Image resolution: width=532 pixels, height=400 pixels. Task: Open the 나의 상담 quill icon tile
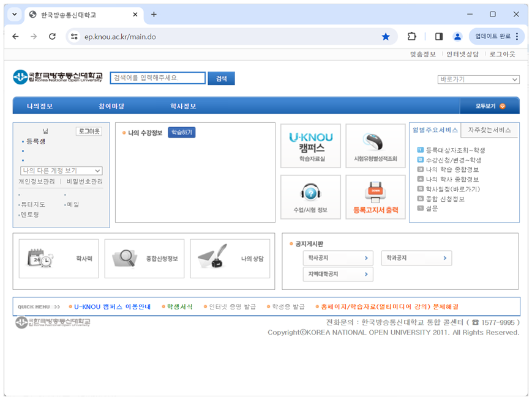[x=230, y=259]
